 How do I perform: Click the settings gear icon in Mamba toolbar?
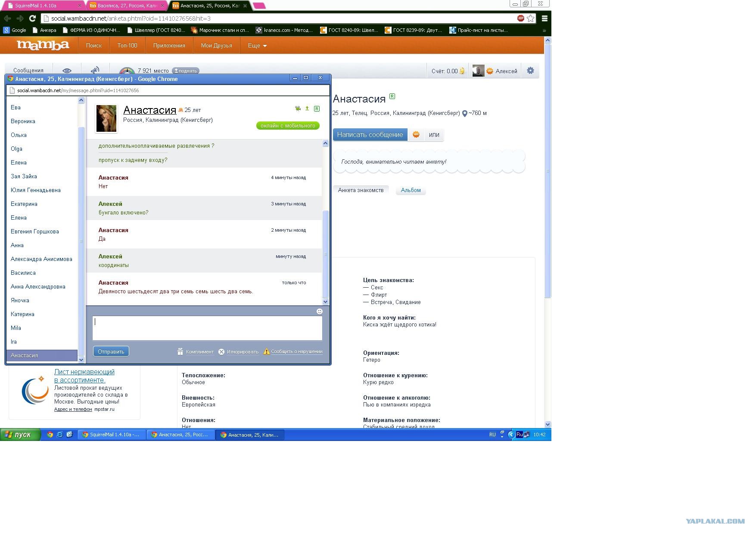coord(530,71)
